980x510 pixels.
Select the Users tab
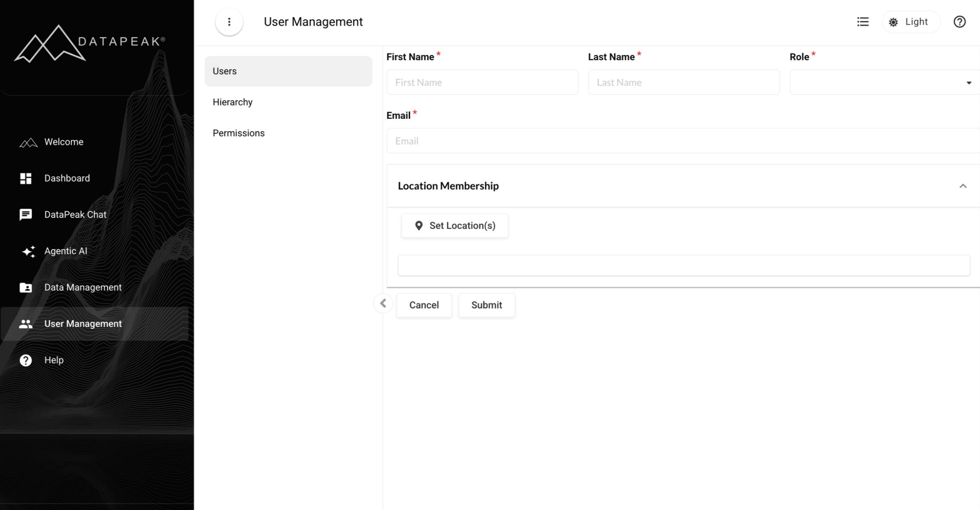tap(288, 71)
